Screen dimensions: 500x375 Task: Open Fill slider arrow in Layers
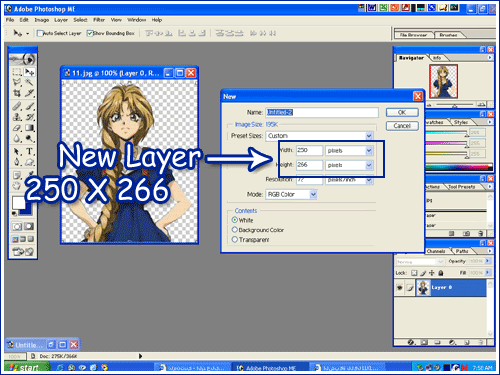pyautogui.click(x=488, y=273)
